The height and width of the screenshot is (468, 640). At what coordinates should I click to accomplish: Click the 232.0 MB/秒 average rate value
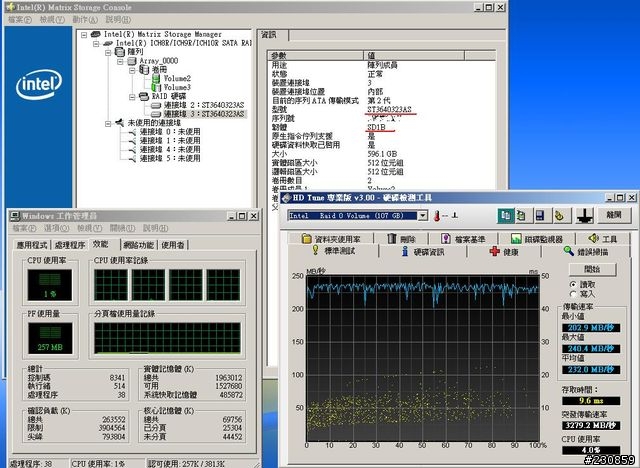[x=591, y=370]
